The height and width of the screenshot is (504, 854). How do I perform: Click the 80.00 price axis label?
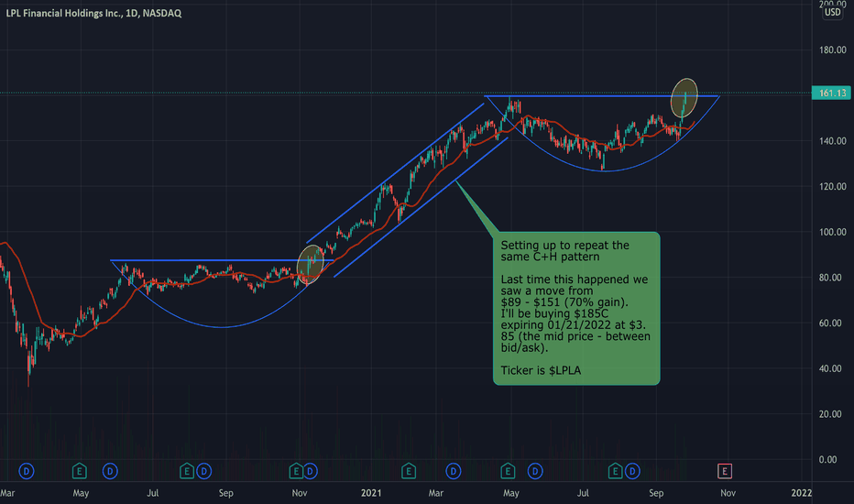coord(830,278)
